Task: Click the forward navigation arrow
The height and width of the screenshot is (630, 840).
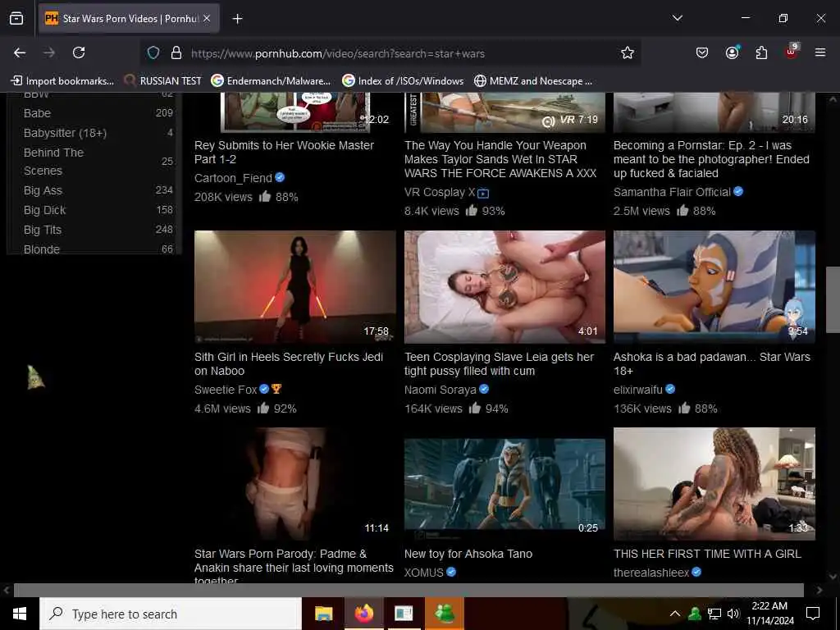Action: [49, 52]
